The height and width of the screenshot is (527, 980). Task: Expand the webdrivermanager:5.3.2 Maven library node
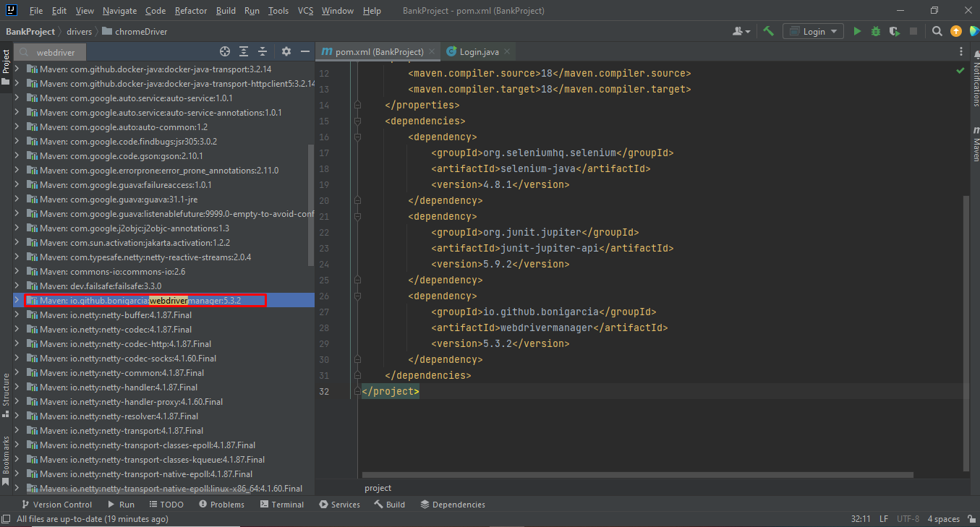[x=17, y=300]
